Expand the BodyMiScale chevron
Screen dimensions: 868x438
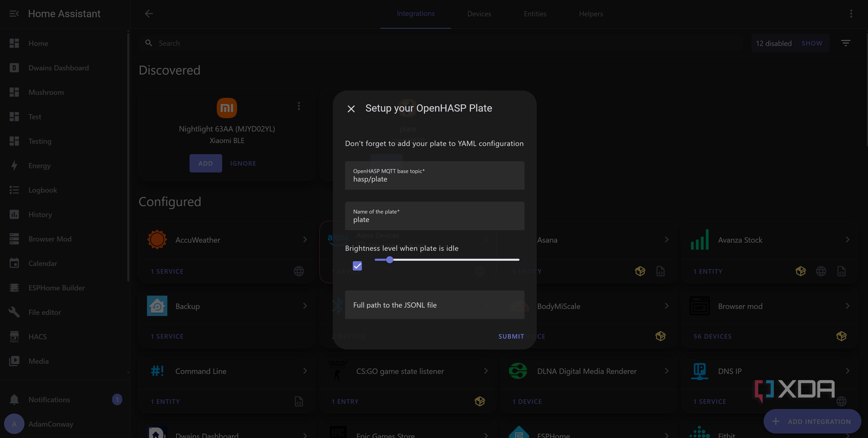(667, 306)
